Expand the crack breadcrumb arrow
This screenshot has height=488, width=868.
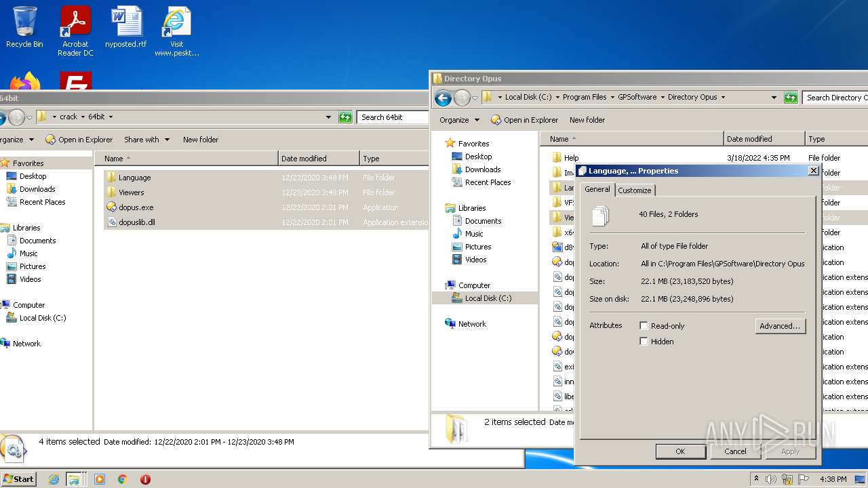coord(83,117)
